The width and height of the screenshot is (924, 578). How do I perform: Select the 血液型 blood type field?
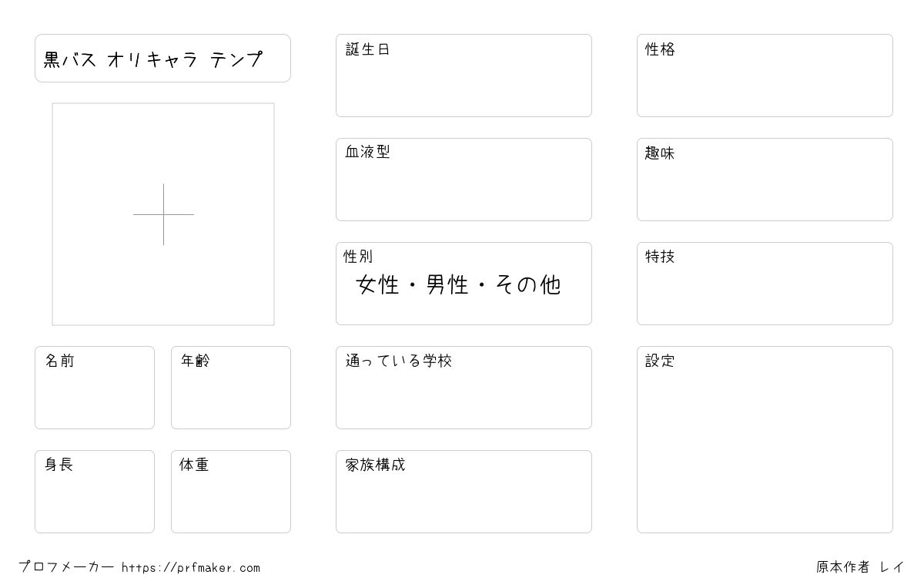point(464,180)
